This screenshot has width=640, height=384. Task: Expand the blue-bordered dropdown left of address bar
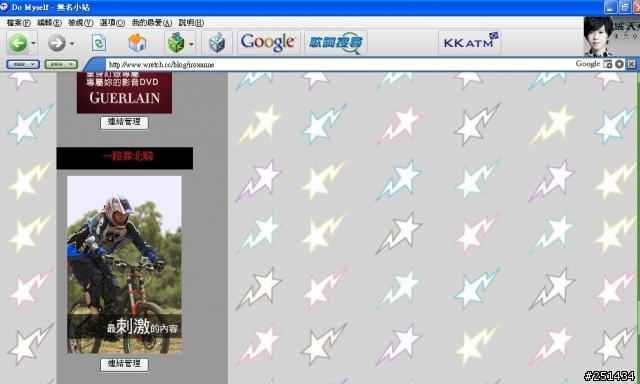23,64
